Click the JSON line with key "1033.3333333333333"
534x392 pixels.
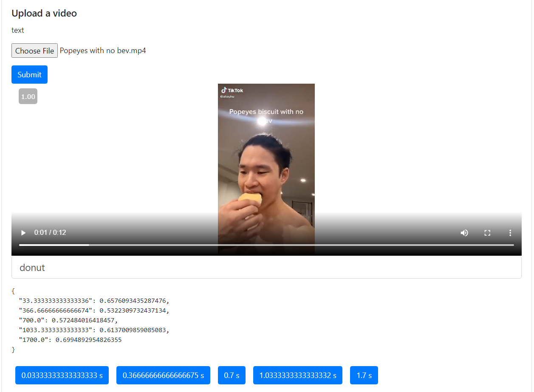pyautogui.click(x=94, y=330)
